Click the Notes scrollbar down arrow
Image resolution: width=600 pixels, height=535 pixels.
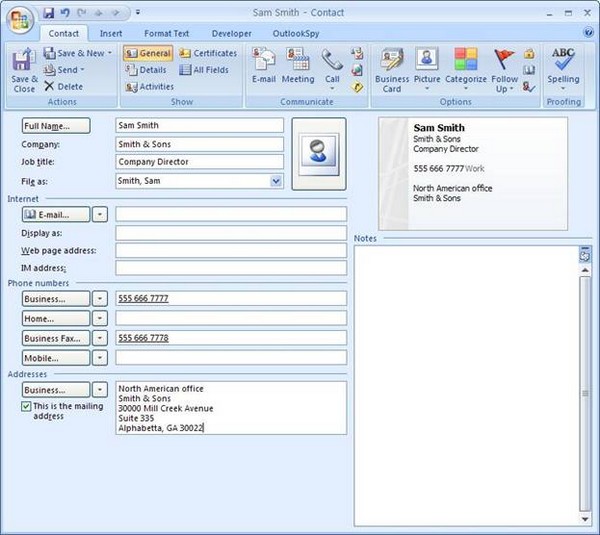point(585,519)
